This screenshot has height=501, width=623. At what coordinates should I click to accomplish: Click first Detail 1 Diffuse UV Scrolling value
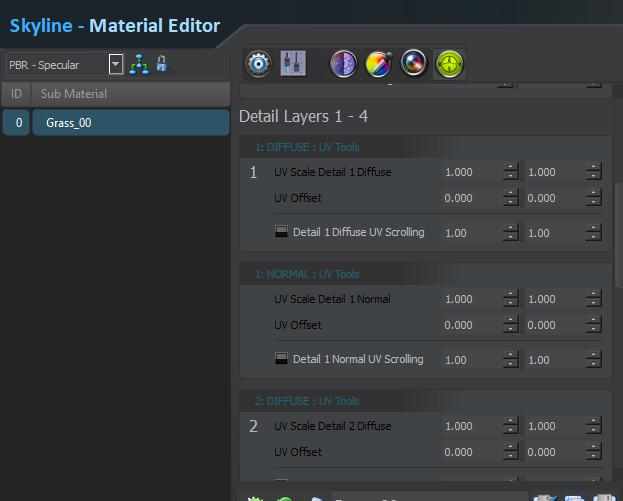[471, 233]
